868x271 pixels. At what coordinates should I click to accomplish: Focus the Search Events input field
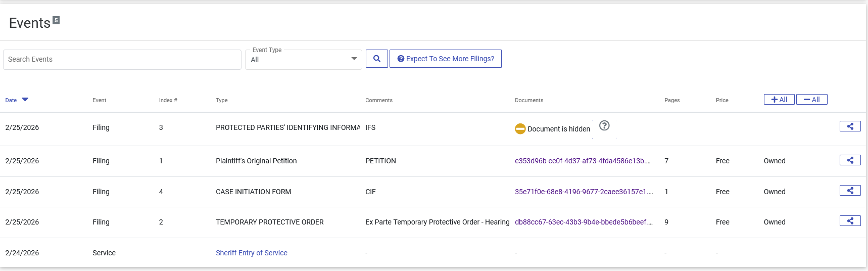122,60
